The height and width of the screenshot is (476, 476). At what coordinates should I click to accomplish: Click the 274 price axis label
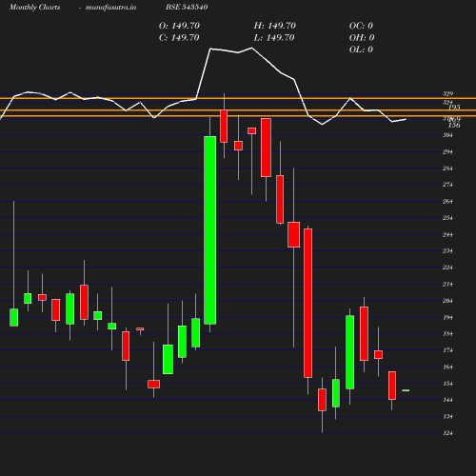point(447,185)
